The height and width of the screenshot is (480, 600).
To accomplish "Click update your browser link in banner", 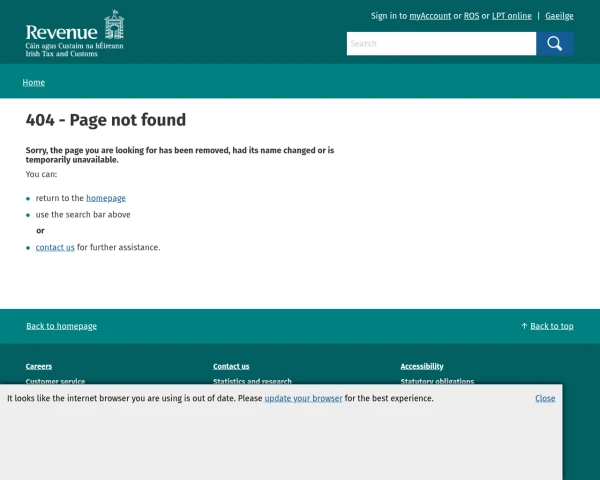I will click(303, 398).
